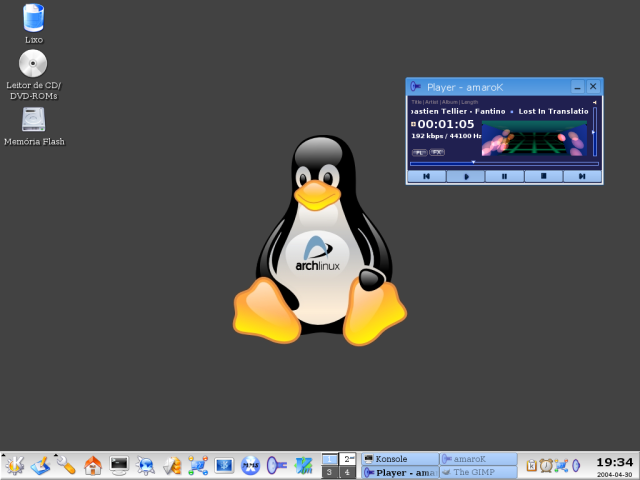Launch the blue screen desktop panel icon
The image size is (640, 480).
tap(224, 465)
